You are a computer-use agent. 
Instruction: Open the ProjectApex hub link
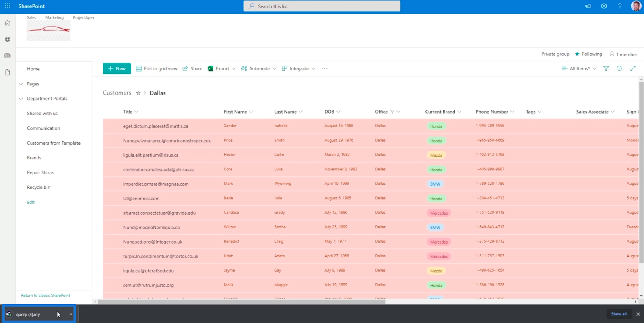click(84, 18)
